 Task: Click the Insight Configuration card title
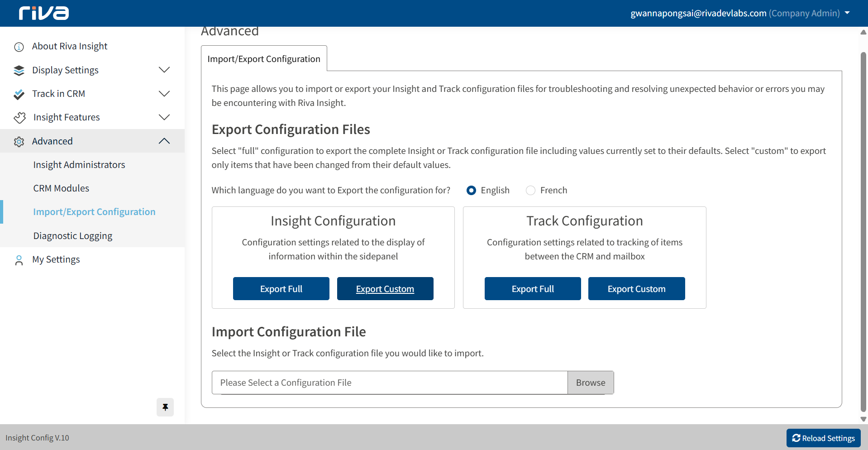[x=333, y=221]
